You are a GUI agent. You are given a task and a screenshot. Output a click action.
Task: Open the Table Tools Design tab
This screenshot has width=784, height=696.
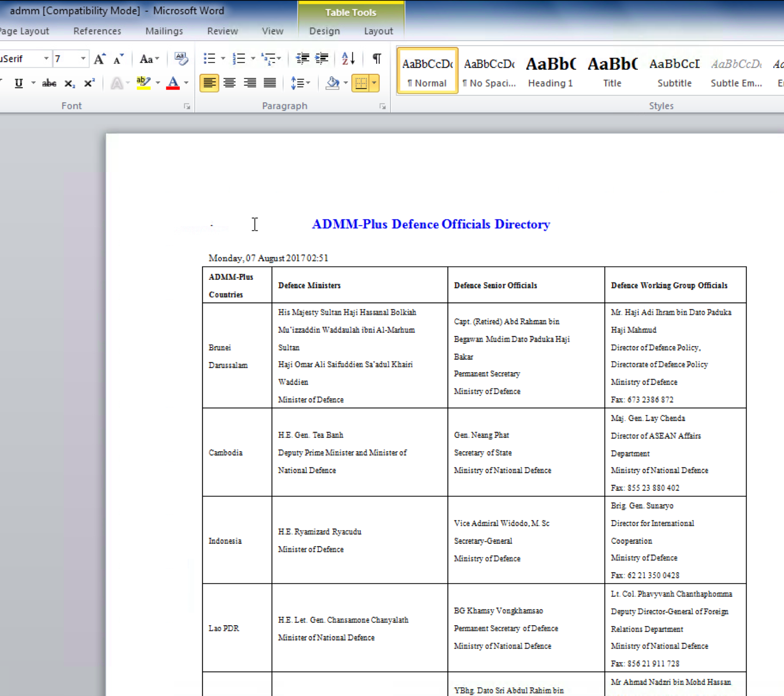324,31
